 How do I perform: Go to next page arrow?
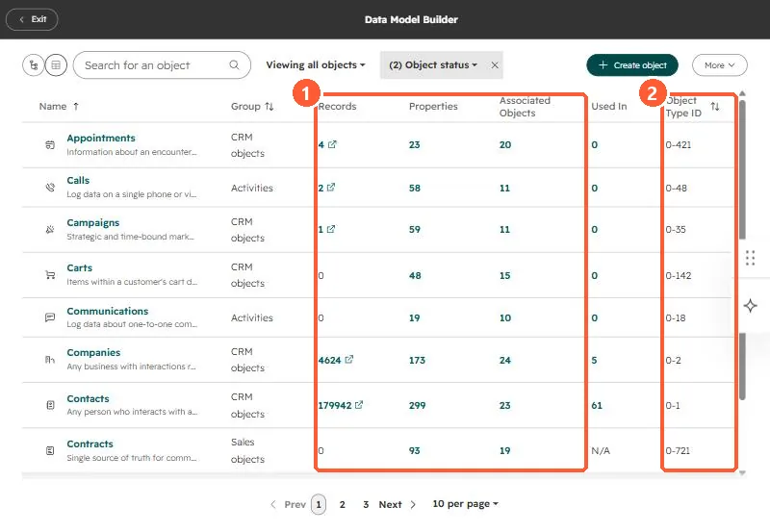(413, 504)
